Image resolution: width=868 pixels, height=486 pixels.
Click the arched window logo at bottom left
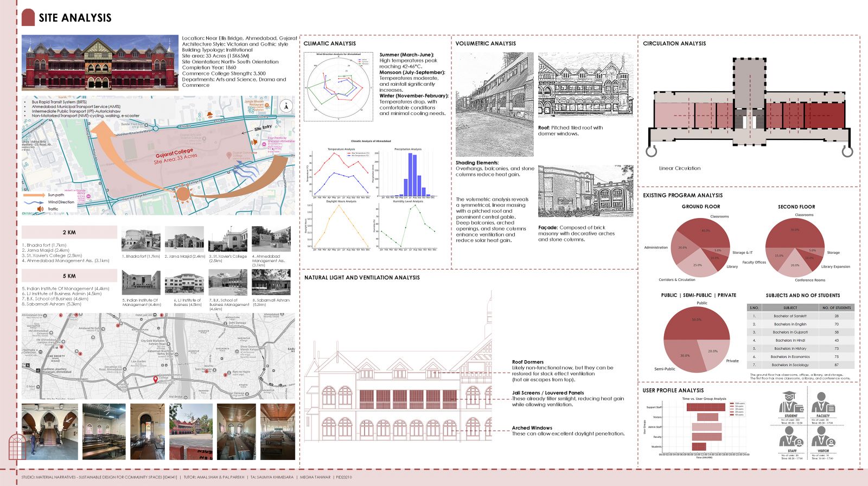(x=18, y=447)
